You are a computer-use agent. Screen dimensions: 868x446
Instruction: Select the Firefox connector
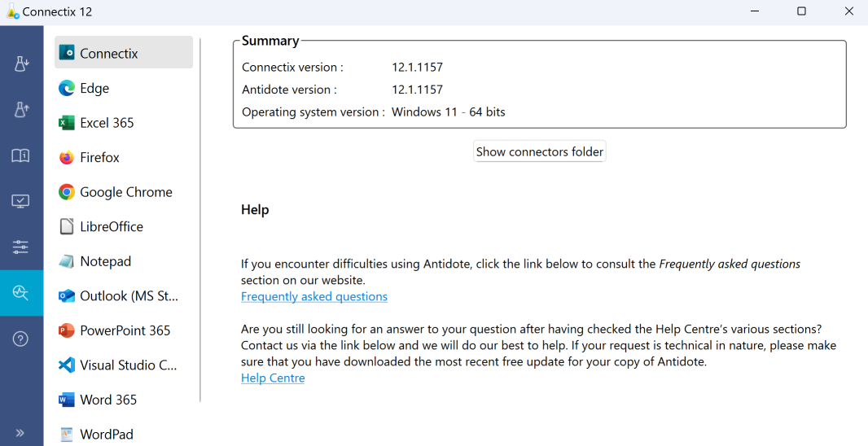[x=99, y=158]
